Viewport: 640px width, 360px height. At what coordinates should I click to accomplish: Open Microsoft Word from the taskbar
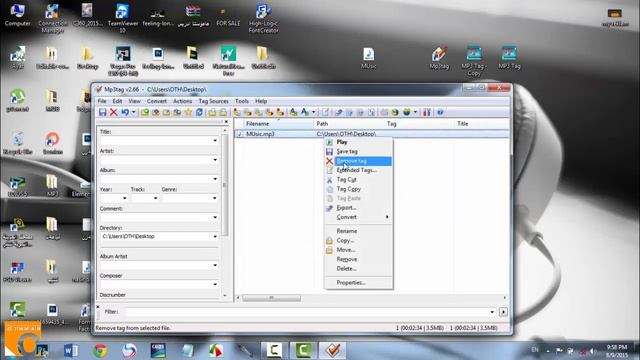tap(71, 350)
